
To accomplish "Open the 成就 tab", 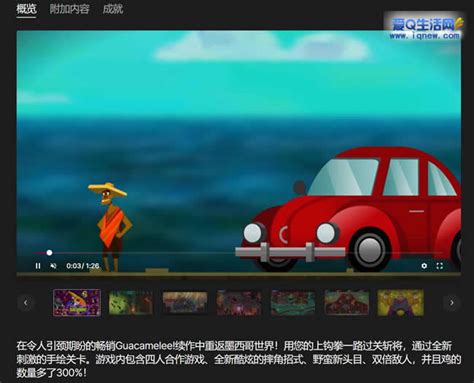I will [113, 9].
